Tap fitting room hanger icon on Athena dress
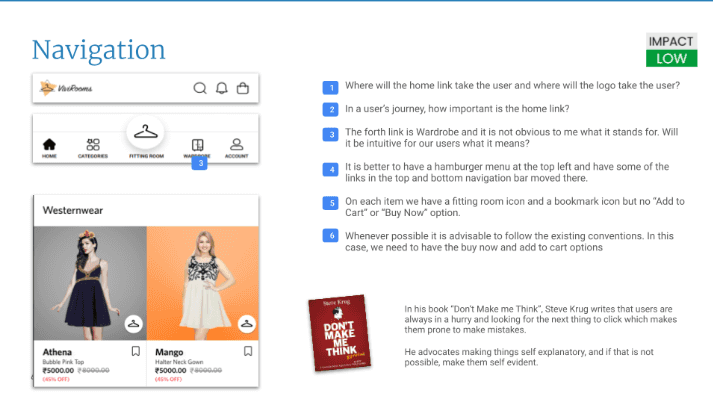Viewport: 713px width, 401px height. [133, 324]
